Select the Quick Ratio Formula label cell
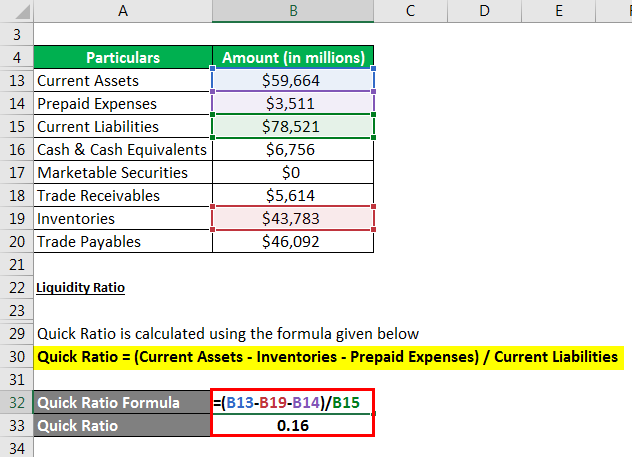The image size is (632, 457). click(x=122, y=402)
